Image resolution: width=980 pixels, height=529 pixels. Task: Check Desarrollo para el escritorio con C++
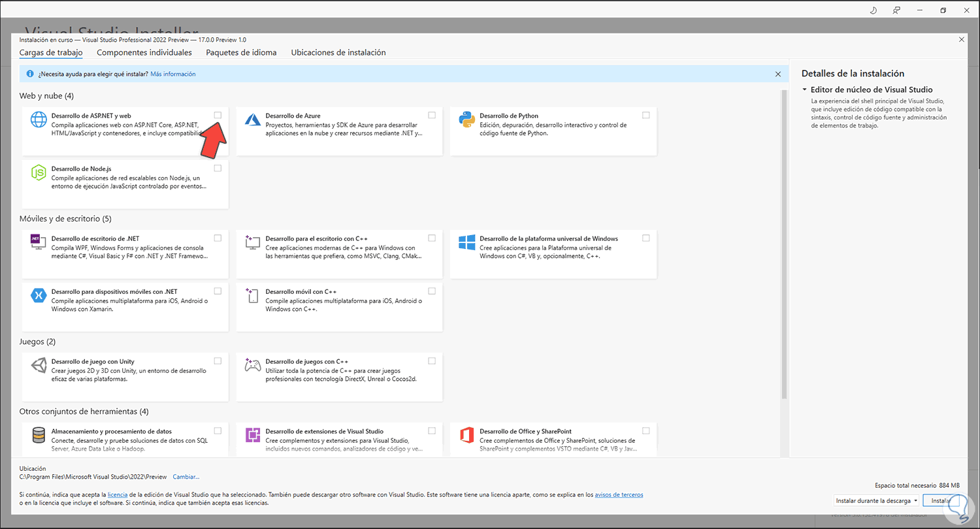point(432,238)
